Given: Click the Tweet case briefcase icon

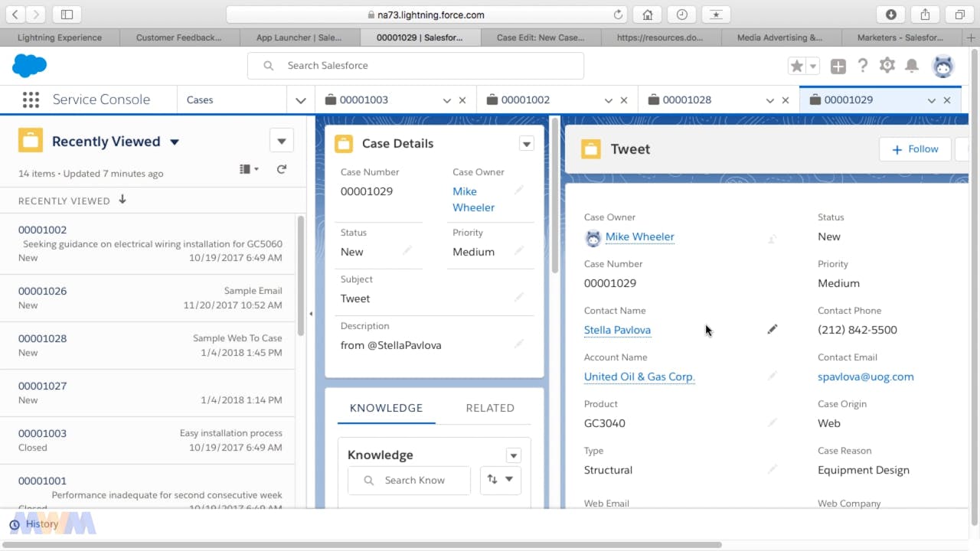Looking at the screenshot, I should (591, 149).
